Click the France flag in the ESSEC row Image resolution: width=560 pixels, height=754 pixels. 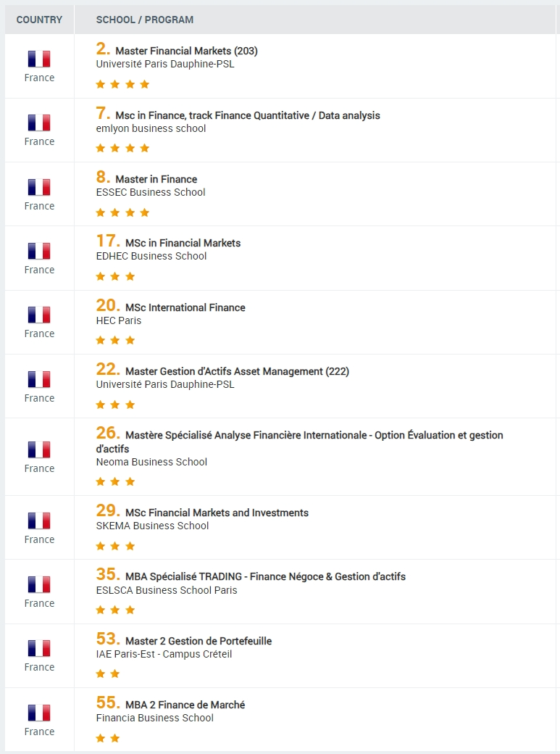pos(39,187)
